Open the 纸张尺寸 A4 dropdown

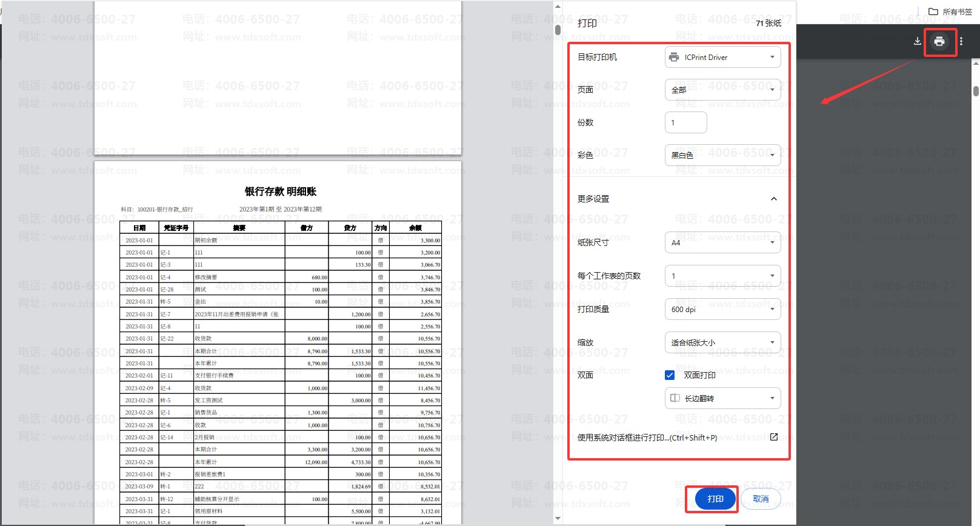[722, 242]
